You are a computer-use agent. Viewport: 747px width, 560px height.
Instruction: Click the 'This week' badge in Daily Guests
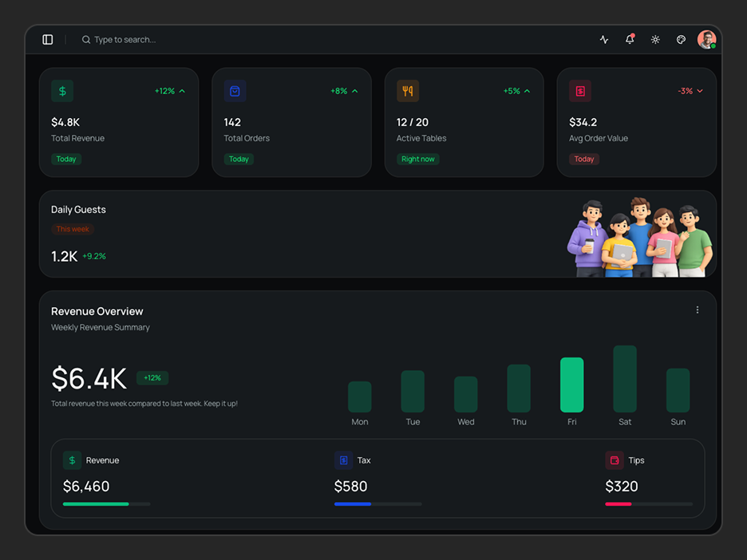coord(73,229)
